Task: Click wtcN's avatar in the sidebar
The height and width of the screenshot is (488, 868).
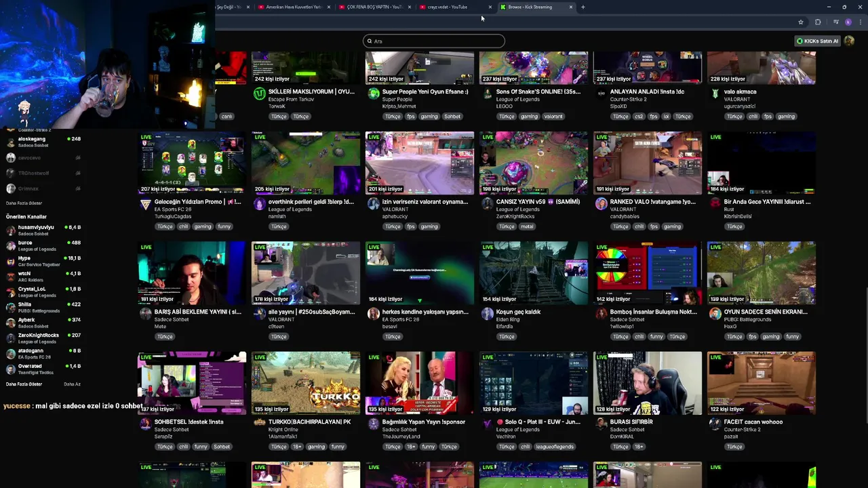Action: click(x=11, y=277)
